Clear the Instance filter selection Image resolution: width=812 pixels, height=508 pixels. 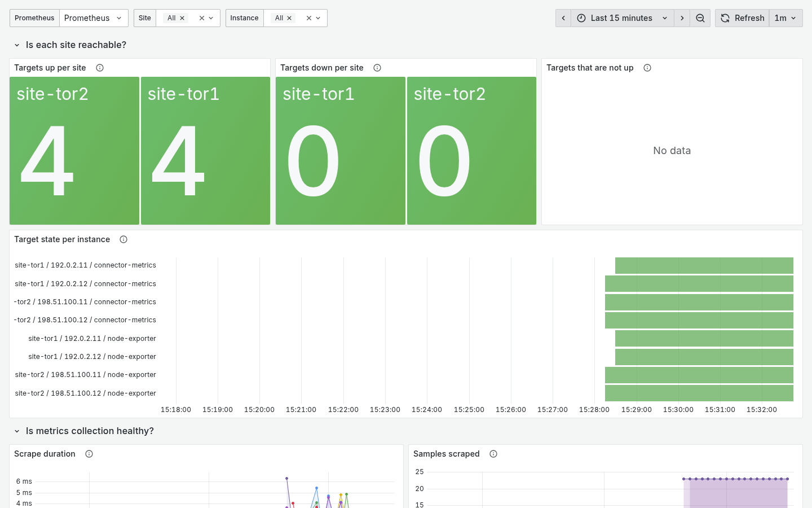click(x=308, y=18)
